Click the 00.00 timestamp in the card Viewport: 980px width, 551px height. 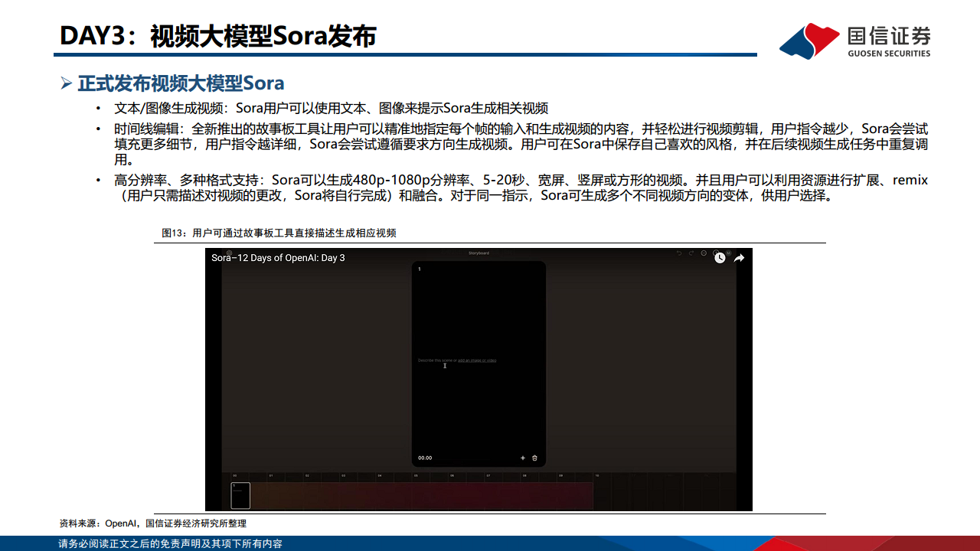(x=425, y=458)
